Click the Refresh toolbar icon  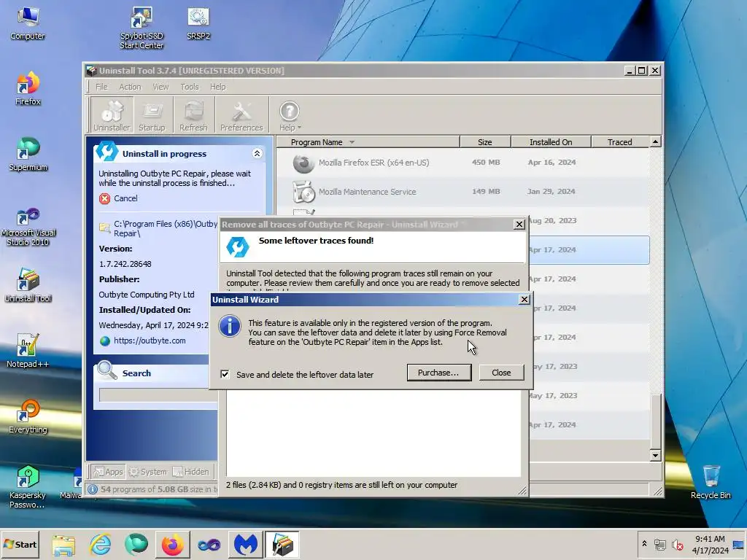pyautogui.click(x=193, y=114)
